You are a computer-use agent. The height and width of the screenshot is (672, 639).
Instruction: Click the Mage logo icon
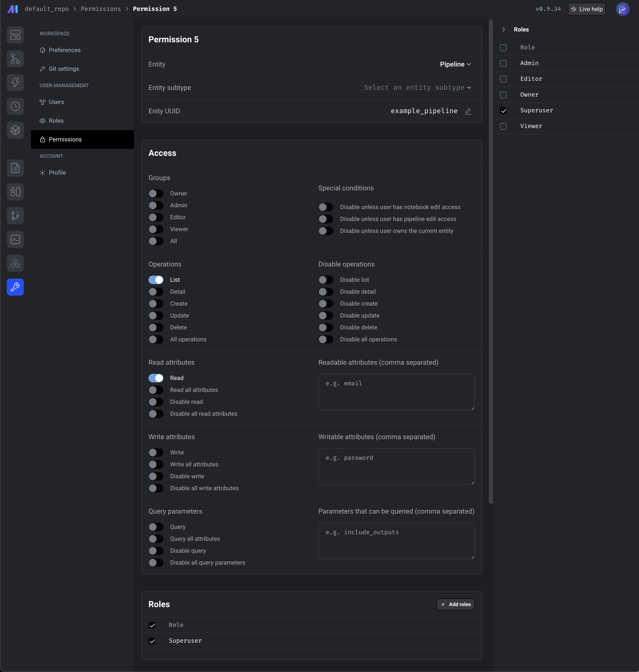[x=13, y=9]
